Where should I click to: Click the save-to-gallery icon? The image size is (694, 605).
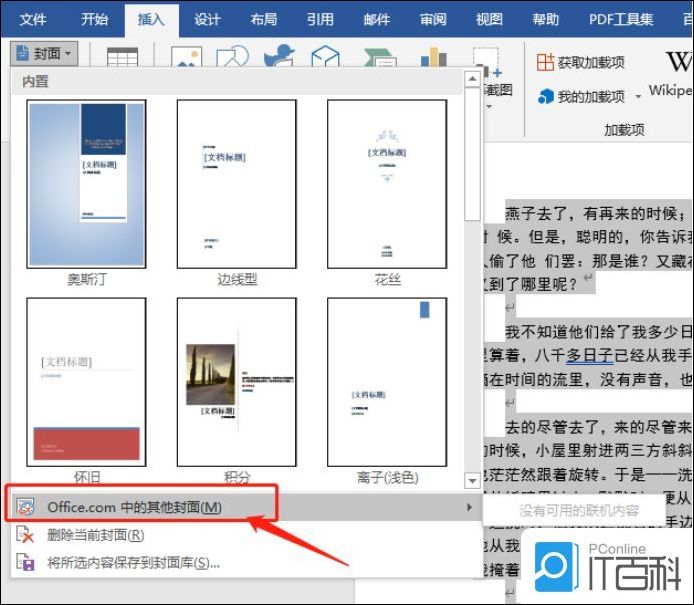25,563
